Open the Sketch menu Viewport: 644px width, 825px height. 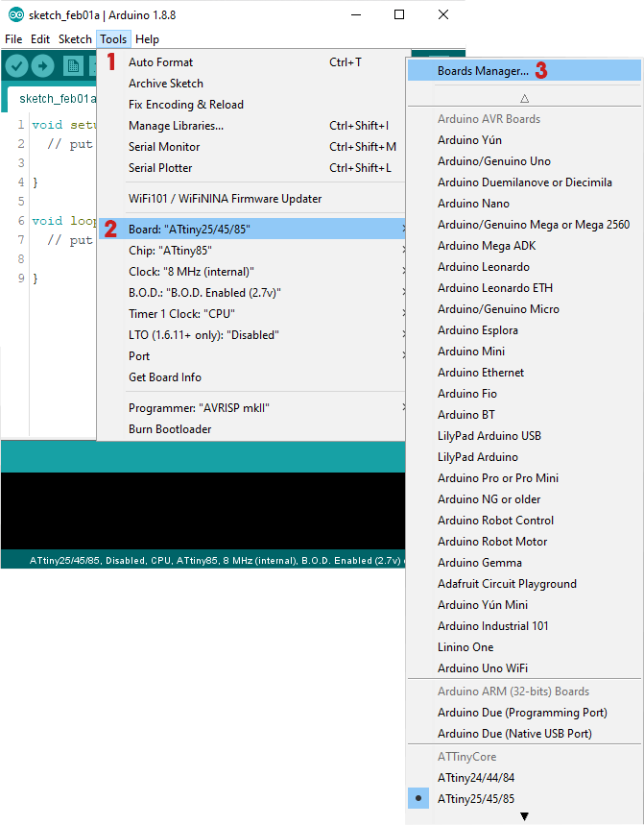tap(75, 39)
